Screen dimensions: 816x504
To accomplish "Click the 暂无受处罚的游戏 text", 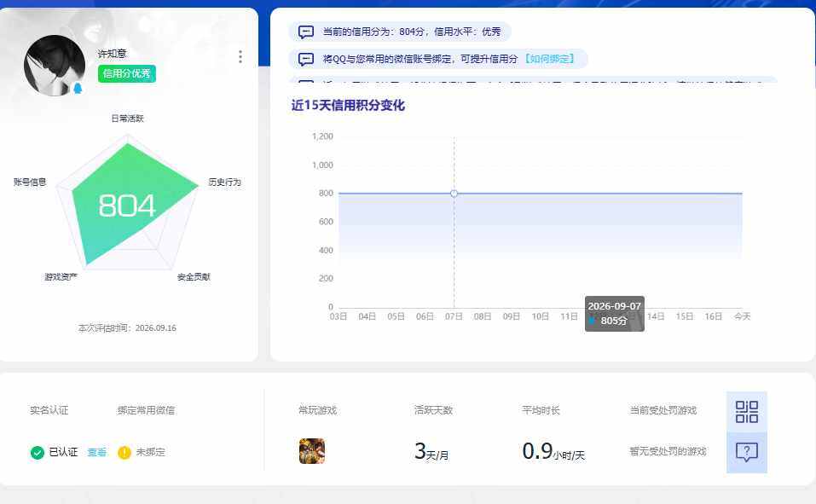I will pyautogui.click(x=668, y=451).
